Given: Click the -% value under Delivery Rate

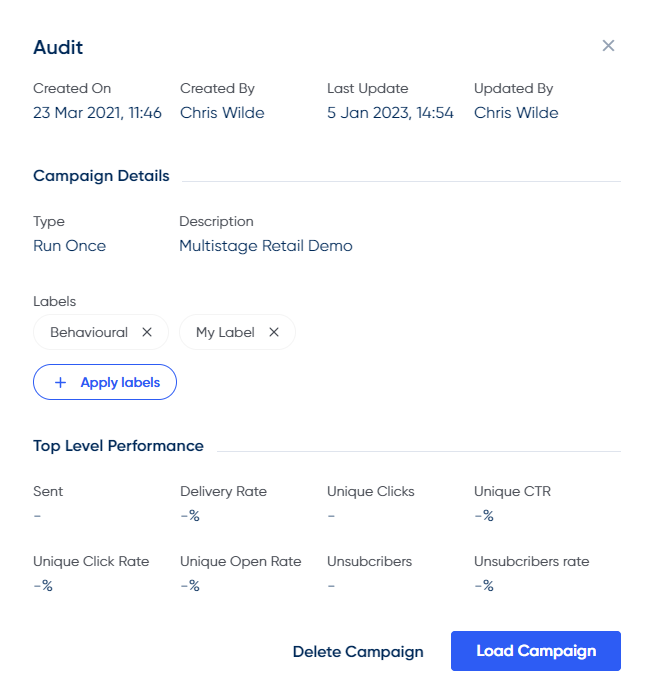Looking at the screenshot, I should (190, 516).
